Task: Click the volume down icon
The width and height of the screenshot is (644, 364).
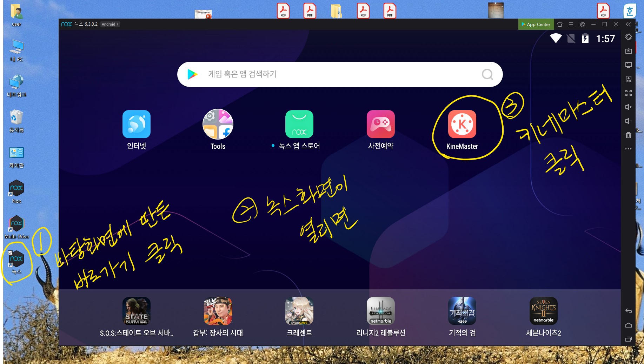Action: 629,121
